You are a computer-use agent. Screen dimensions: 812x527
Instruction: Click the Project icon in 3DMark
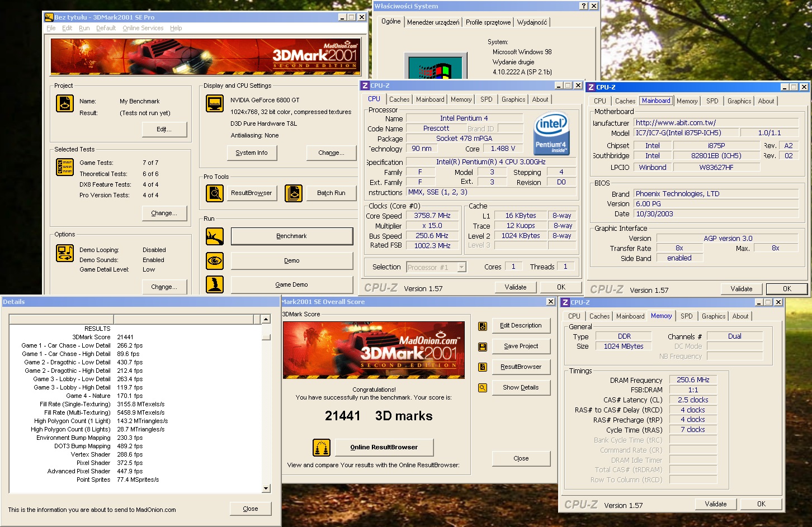pos(65,103)
